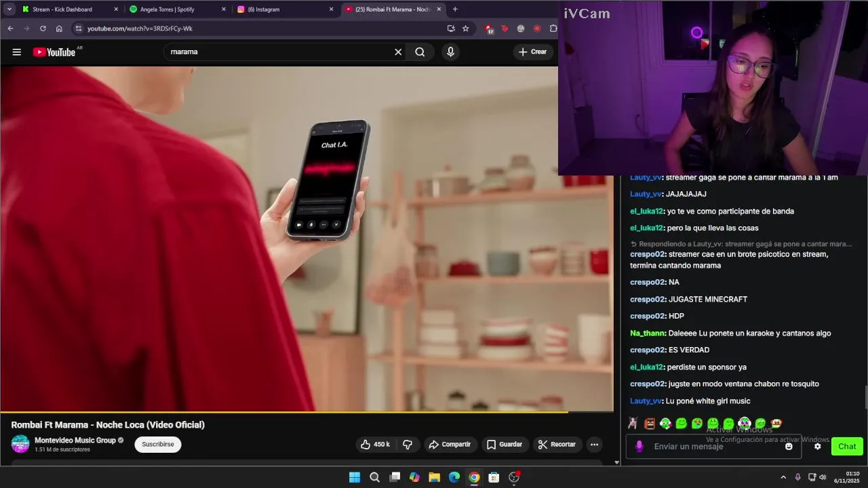Image resolution: width=868 pixels, height=488 pixels.
Task: Bookmark this page with the star
Action: click(x=466, y=28)
